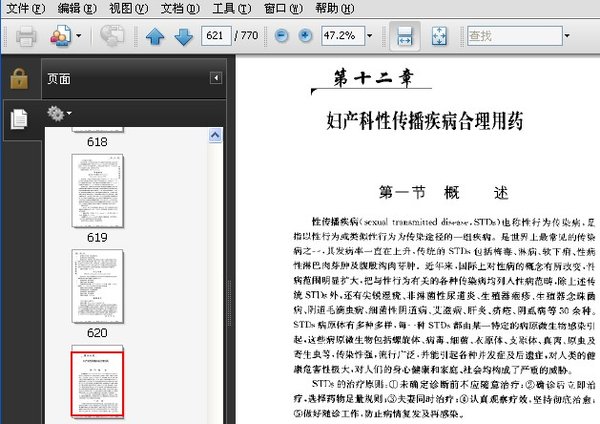The height and width of the screenshot is (424, 600).
Task: Click the 页面 panel title
Action: pyautogui.click(x=59, y=79)
